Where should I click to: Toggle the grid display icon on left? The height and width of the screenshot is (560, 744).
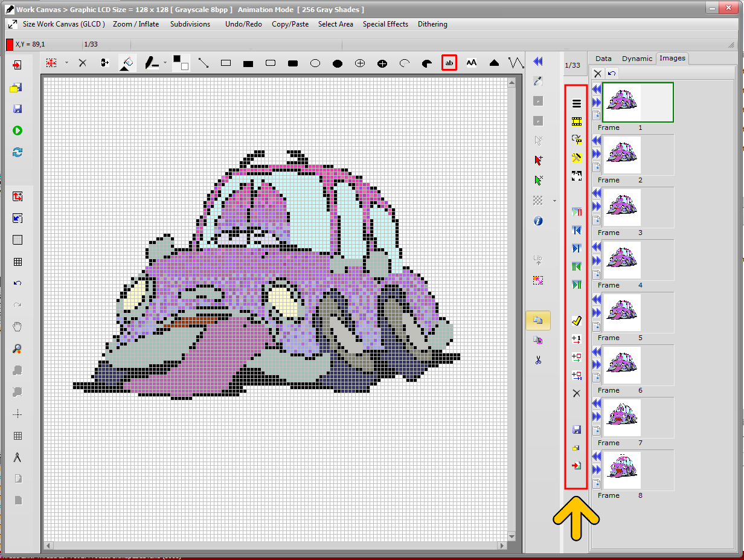pyautogui.click(x=18, y=262)
